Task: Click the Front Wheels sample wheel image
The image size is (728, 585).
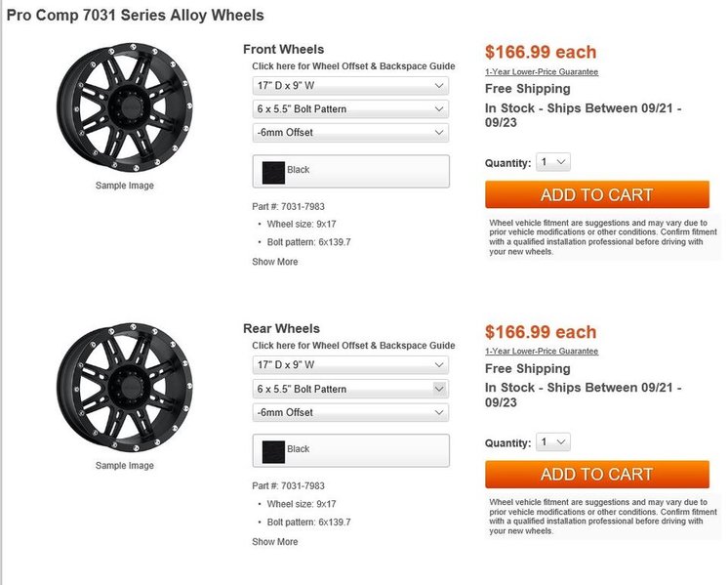Action: pyautogui.click(x=125, y=107)
